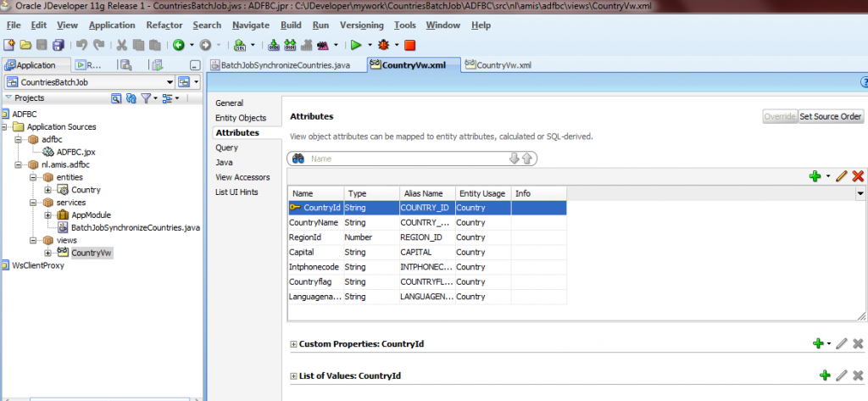868x401 pixels.
Task: Open the CountriesBatchJob application dropdown
Action: point(166,82)
